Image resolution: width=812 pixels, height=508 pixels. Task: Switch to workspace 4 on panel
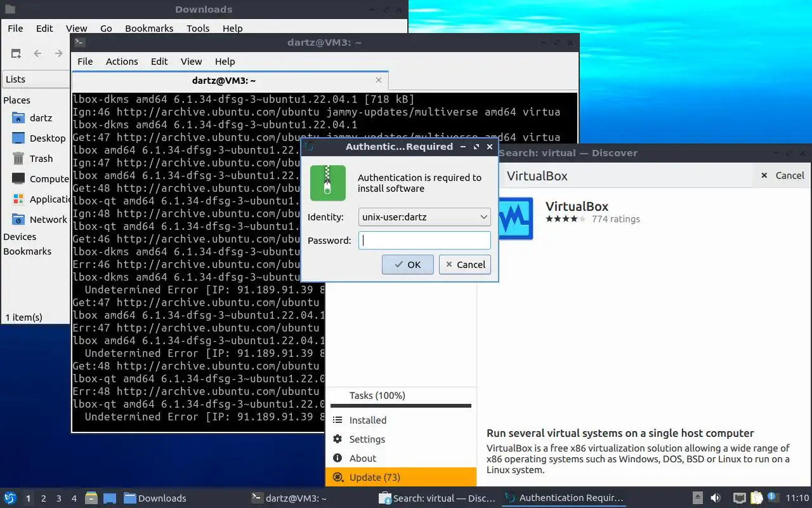(x=74, y=498)
